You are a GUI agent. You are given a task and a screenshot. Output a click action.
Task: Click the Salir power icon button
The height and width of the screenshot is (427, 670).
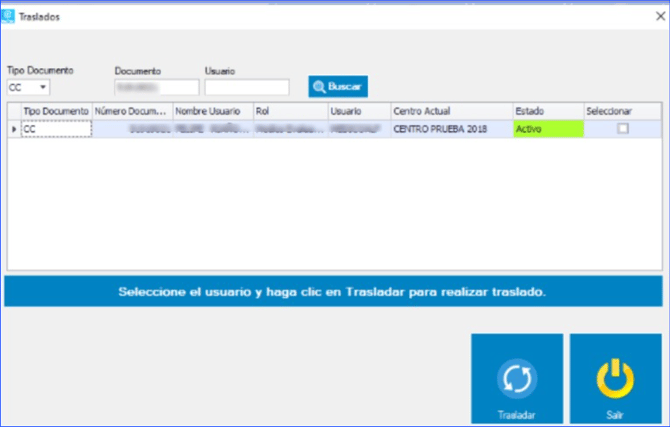pos(614,380)
